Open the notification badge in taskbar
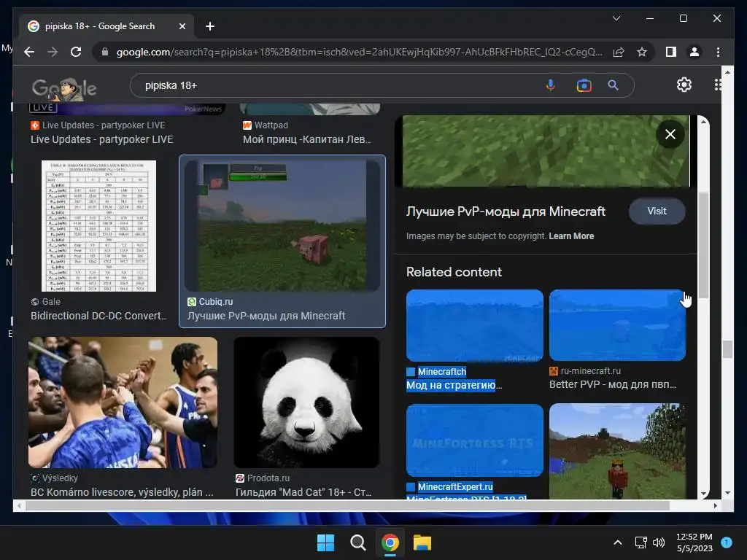 pos(727,542)
